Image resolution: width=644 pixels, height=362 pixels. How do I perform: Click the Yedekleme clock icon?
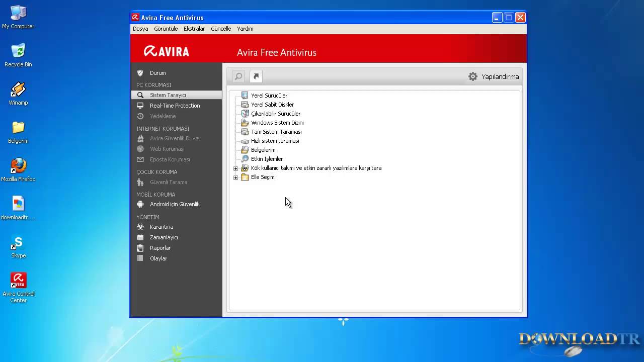[140, 116]
